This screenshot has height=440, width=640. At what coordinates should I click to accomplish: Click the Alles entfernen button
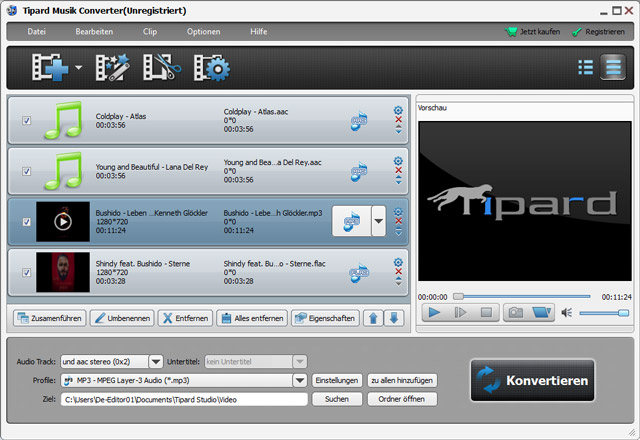[252, 318]
